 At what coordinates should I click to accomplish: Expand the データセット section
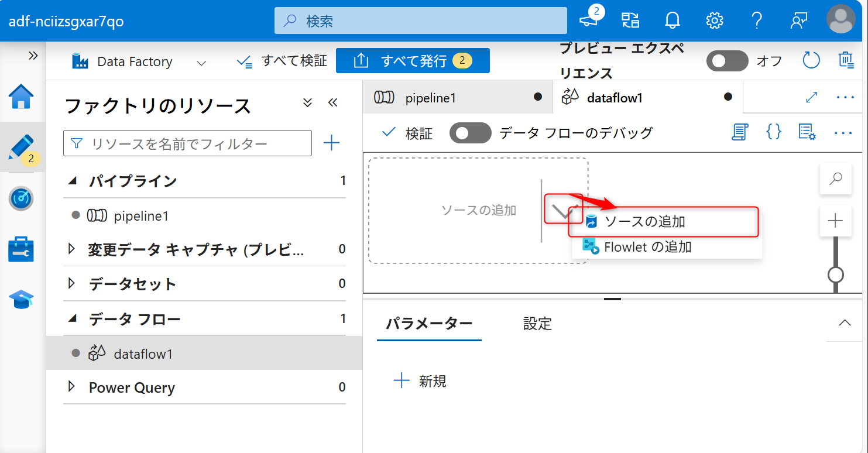[x=71, y=284]
